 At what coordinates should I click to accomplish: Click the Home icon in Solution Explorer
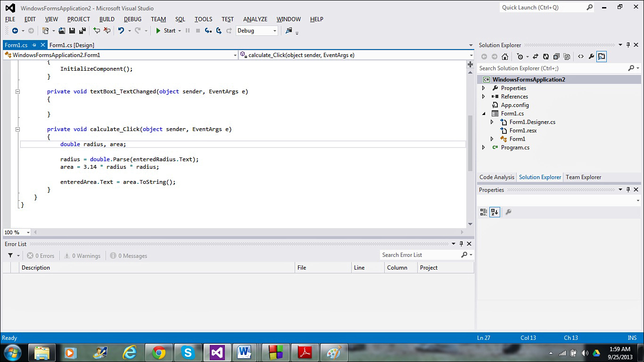505,57
